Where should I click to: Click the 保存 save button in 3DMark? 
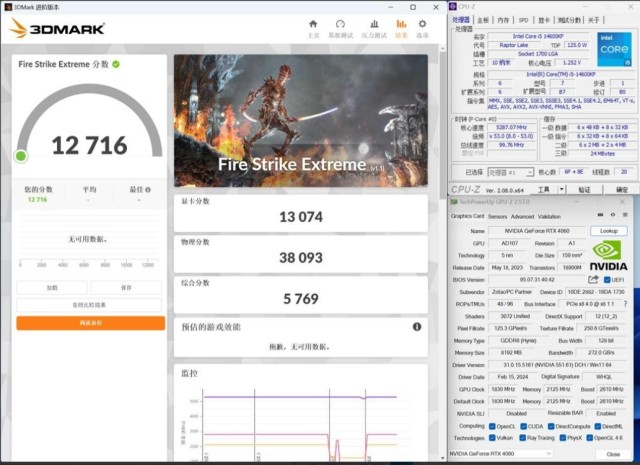click(126, 288)
